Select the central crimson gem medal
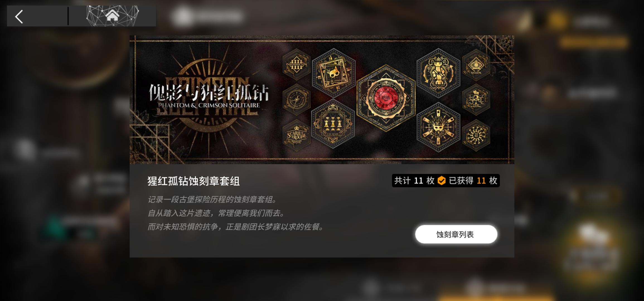 pyautogui.click(x=386, y=98)
